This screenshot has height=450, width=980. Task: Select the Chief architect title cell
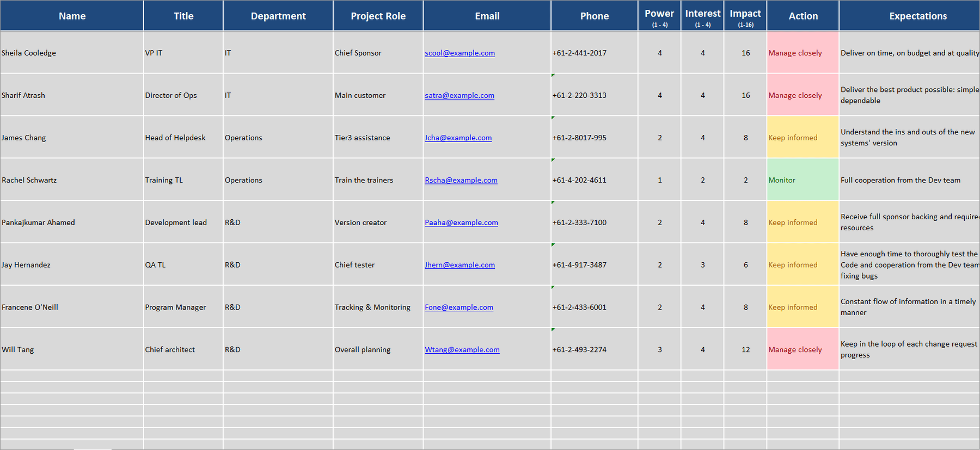click(x=183, y=350)
